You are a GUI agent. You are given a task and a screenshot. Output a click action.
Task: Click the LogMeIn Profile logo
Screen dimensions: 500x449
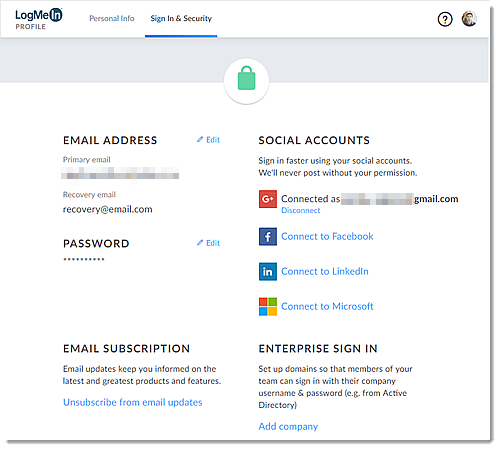[x=39, y=19]
